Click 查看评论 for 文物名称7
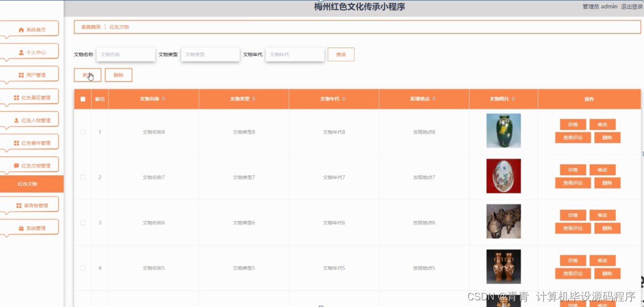644x307 pixels. click(573, 183)
